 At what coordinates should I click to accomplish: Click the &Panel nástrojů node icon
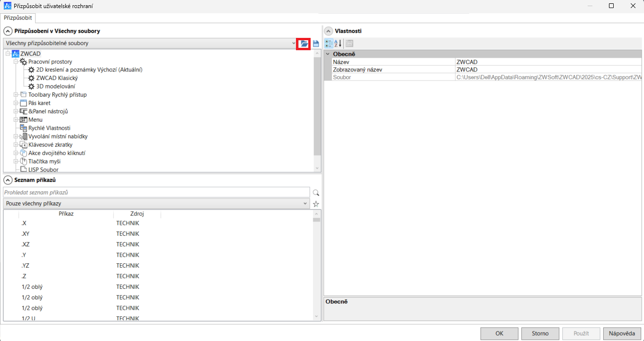pyautogui.click(x=24, y=111)
